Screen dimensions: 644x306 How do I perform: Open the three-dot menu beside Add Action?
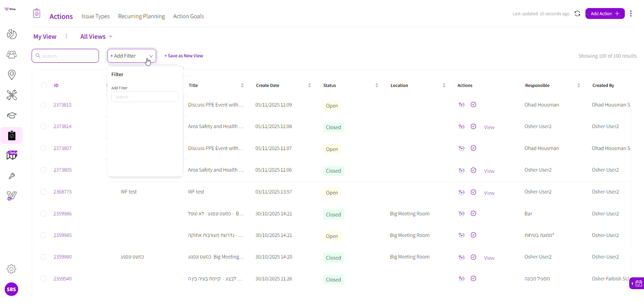pyautogui.click(x=631, y=13)
